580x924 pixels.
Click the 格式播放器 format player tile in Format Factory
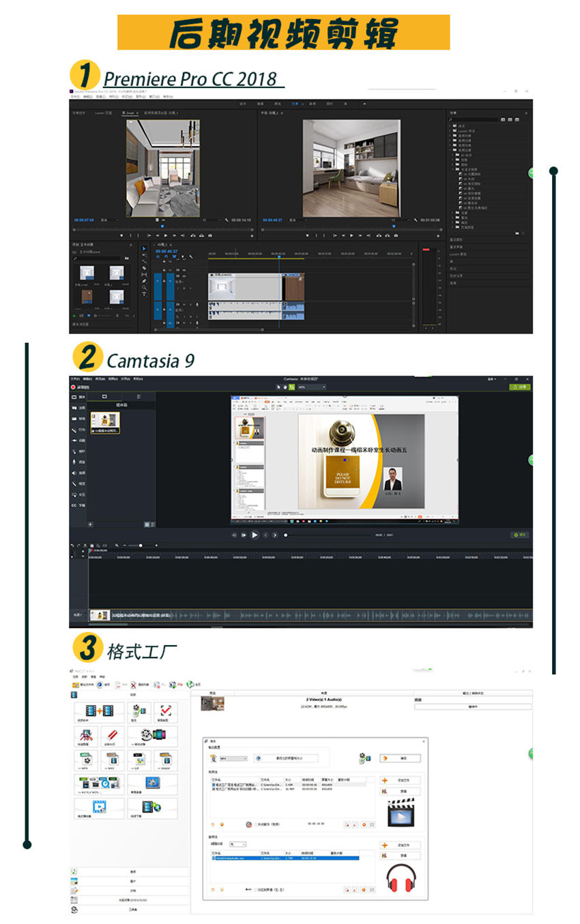pyautogui.click(x=99, y=808)
